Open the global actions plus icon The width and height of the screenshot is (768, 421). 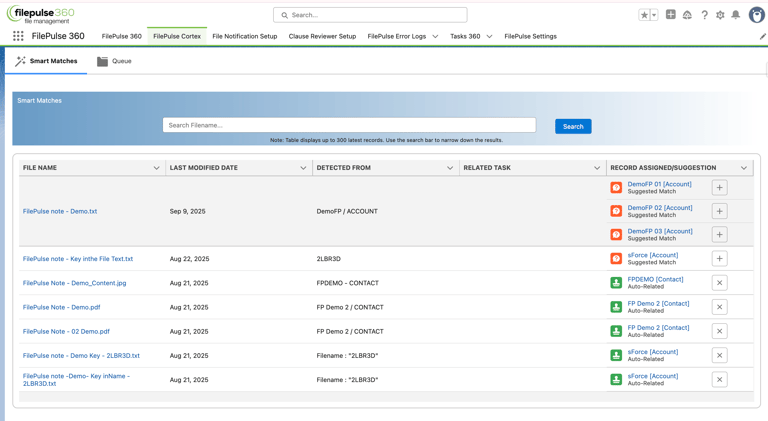coord(671,15)
